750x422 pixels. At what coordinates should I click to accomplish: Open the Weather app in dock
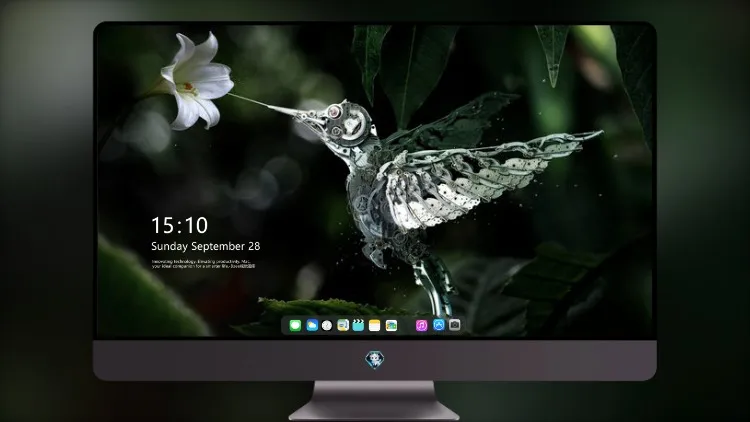click(x=312, y=326)
